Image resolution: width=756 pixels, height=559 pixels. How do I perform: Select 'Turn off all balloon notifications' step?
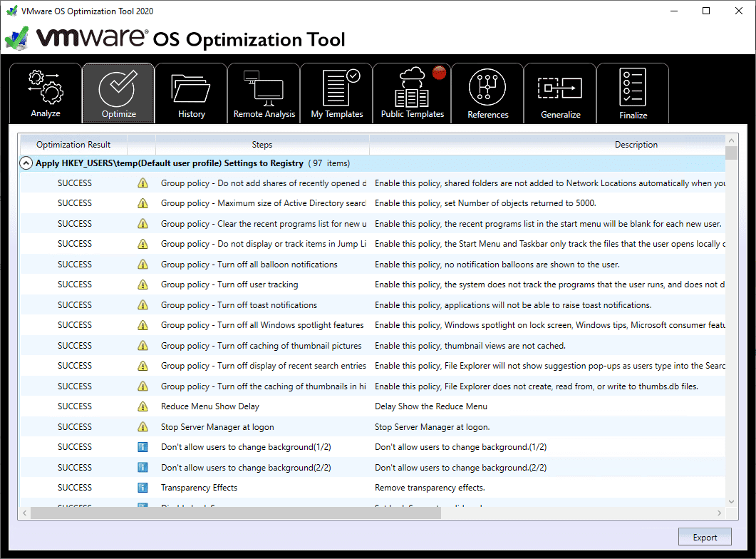pos(249,265)
